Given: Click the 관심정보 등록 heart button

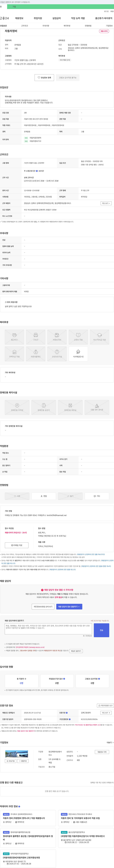Looking at the screenshot, I should pyautogui.click(x=44, y=77).
